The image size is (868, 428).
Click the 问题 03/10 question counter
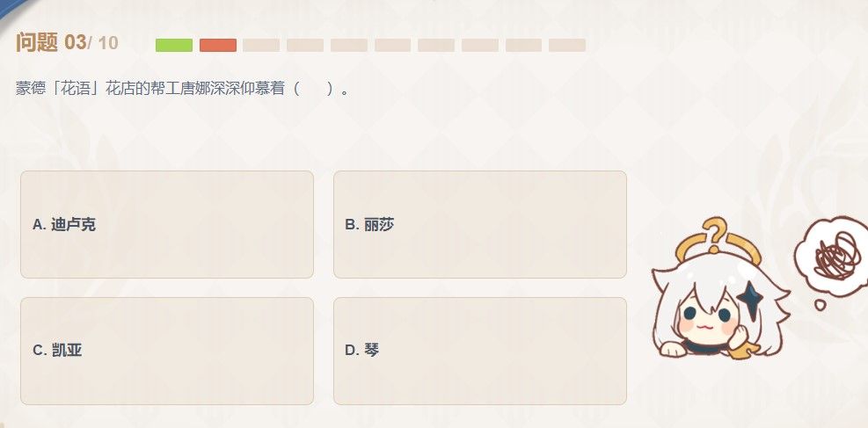(67, 42)
